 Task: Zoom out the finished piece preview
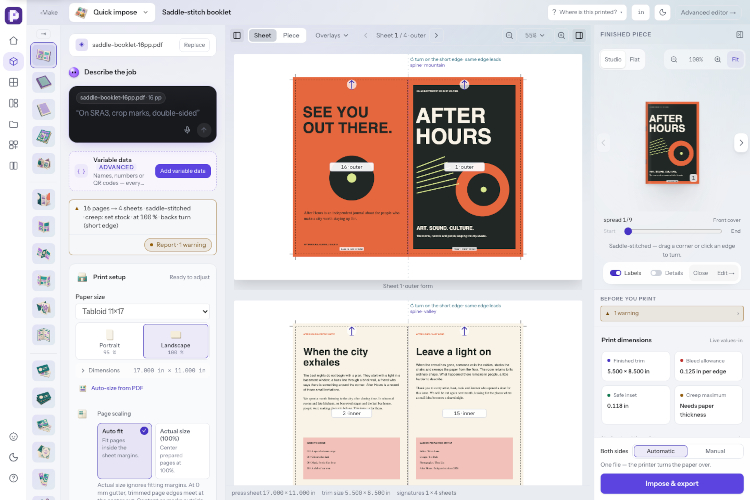pos(674,59)
